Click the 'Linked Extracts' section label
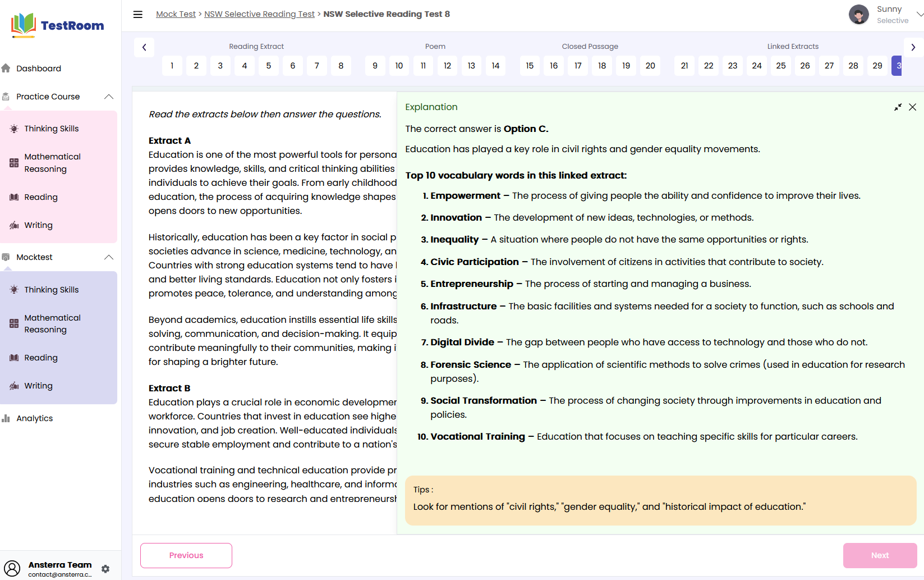 [x=793, y=47]
